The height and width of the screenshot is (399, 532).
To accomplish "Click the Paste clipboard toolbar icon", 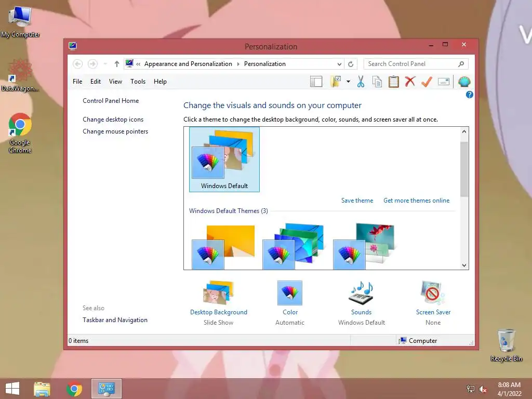I will [394, 82].
